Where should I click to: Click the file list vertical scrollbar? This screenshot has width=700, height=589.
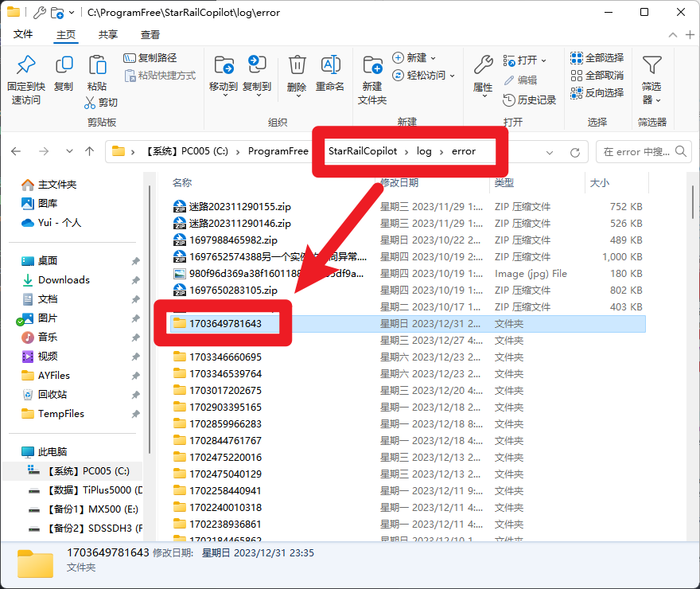click(690, 358)
